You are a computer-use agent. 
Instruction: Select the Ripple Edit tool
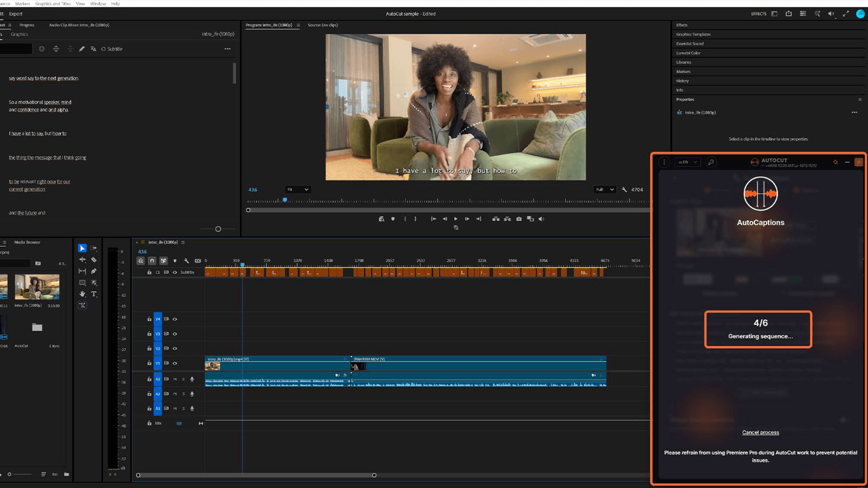point(82,260)
